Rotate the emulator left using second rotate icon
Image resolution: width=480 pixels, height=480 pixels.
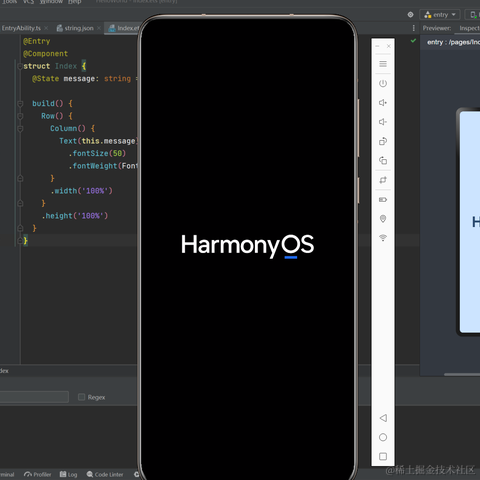coord(383,161)
